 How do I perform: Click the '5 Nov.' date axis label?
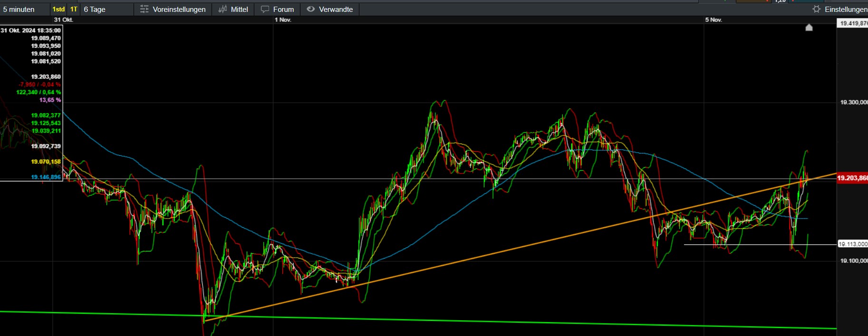coord(714,20)
